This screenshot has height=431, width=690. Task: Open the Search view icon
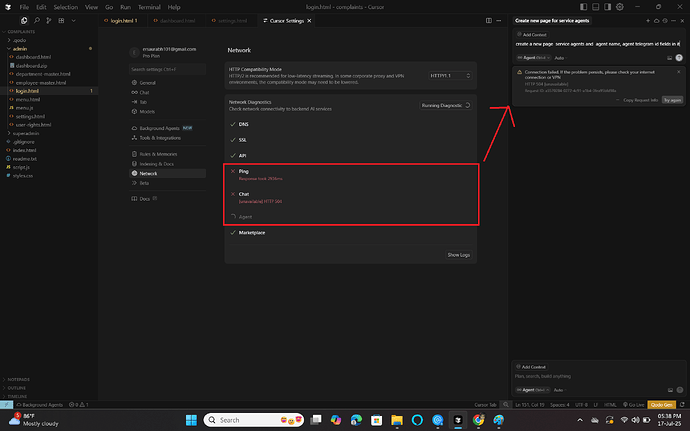click(37, 21)
